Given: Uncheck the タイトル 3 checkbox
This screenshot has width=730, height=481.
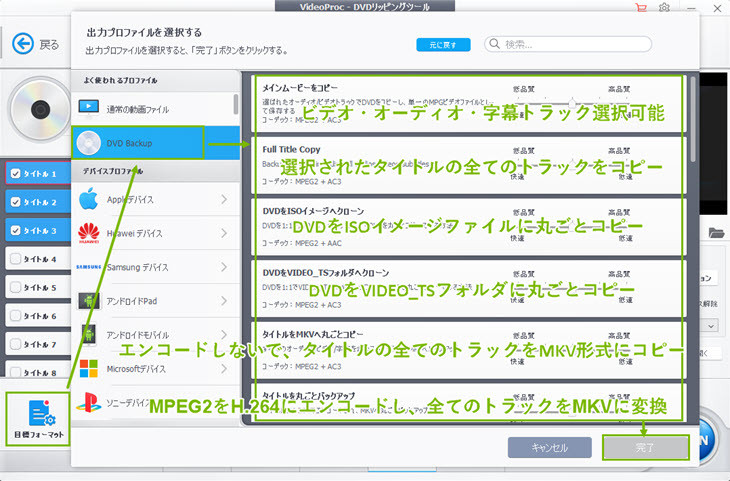Looking at the screenshot, I should pyautogui.click(x=15, y=230).
